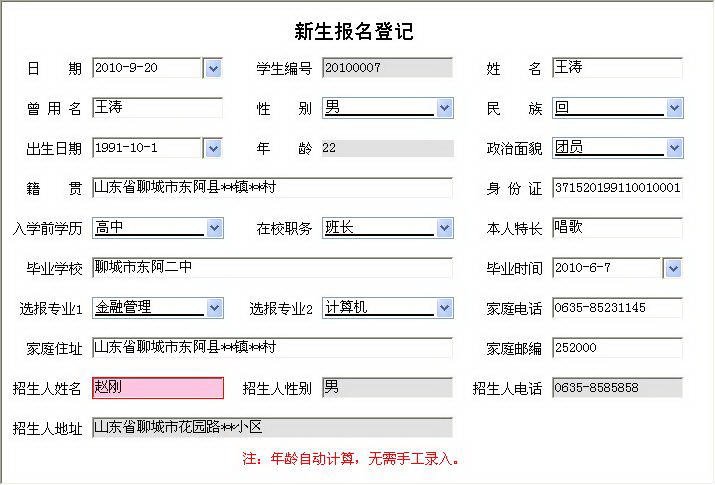This screenshot has height=485, width=715.
Task: Open the 在校职务 dropdown arrow
Action: [x=445, y=228]
